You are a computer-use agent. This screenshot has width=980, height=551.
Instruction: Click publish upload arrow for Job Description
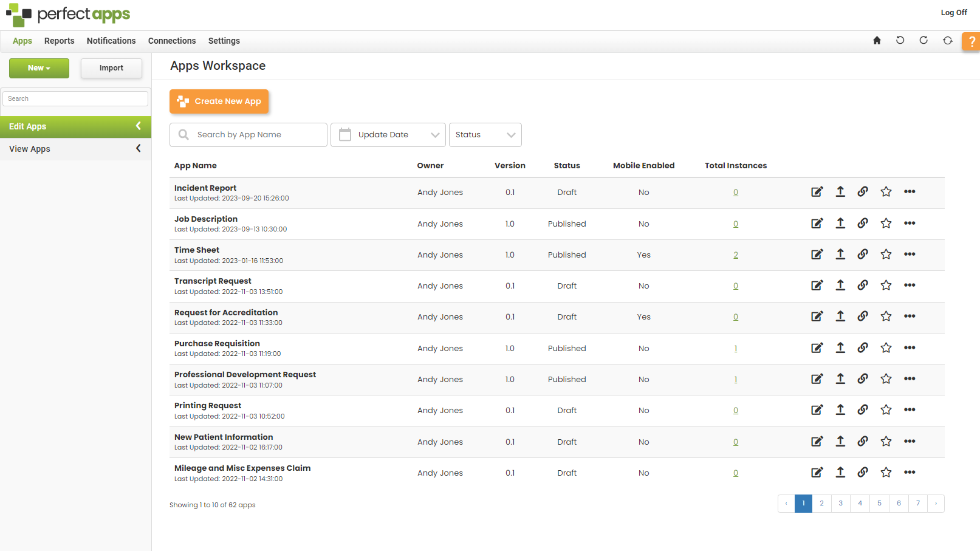(x=840, y=223)
